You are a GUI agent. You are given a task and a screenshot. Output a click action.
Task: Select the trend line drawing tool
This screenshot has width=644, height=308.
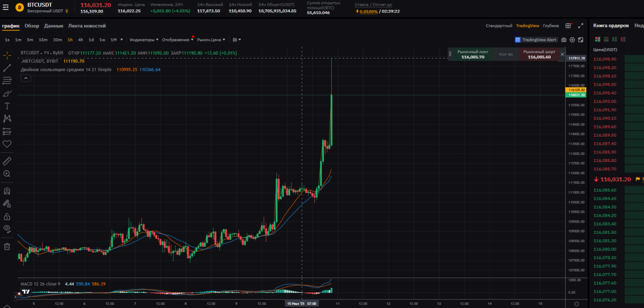point(7,68)
